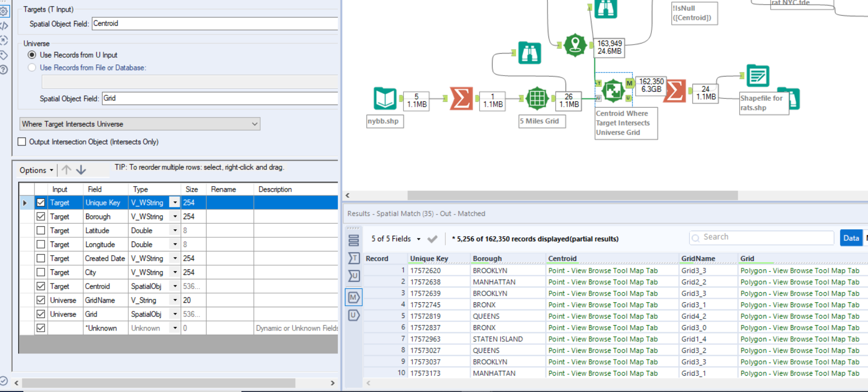Select the Output Data report tool icon
Image resolution: width=868 pixels, height=392 pixels.
pyautogui.click(x=757, y=76)
